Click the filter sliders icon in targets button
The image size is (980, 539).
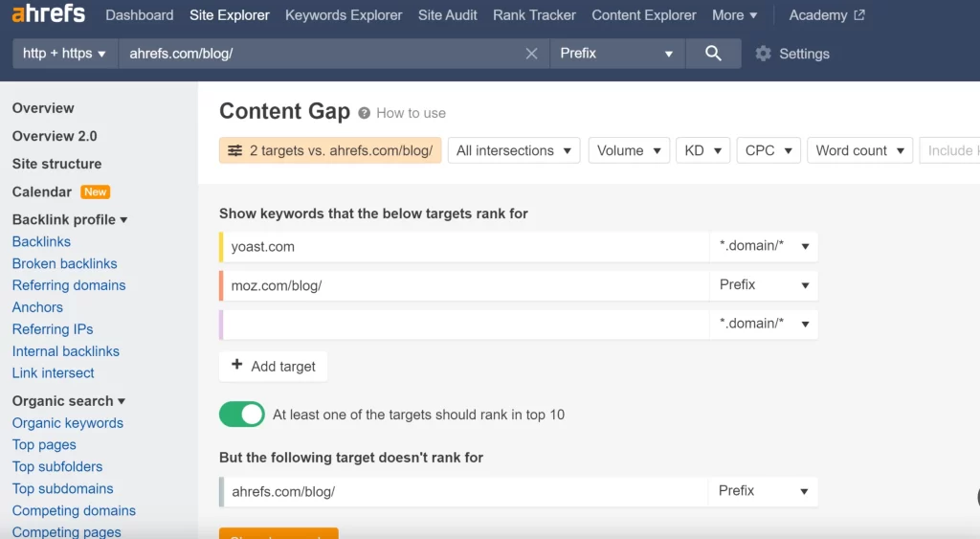coord(235,150)
